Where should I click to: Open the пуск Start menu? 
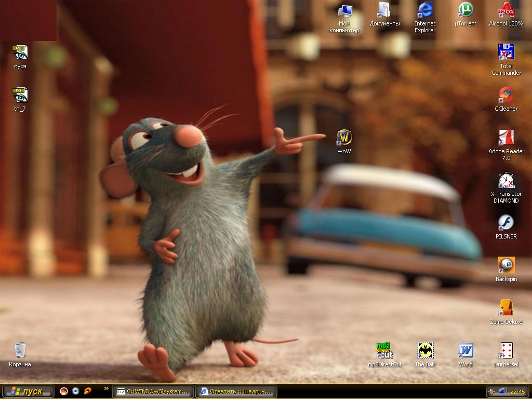point(28,391)
